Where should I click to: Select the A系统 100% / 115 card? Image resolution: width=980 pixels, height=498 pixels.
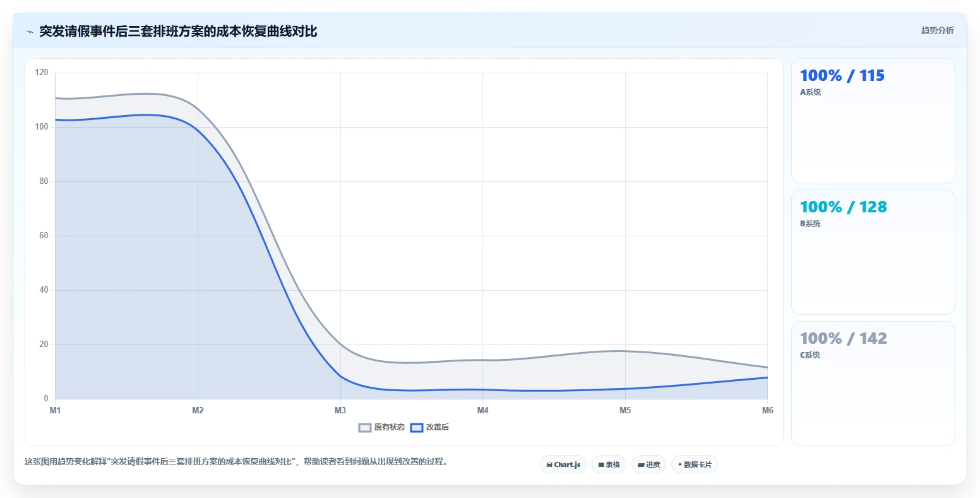[x=873, y=121]
